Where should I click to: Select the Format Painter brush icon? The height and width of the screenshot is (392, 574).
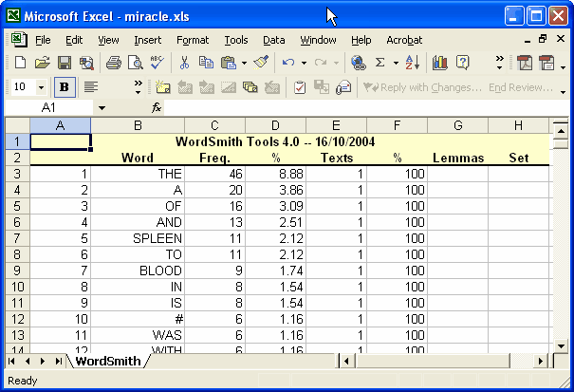coord(261,63)
